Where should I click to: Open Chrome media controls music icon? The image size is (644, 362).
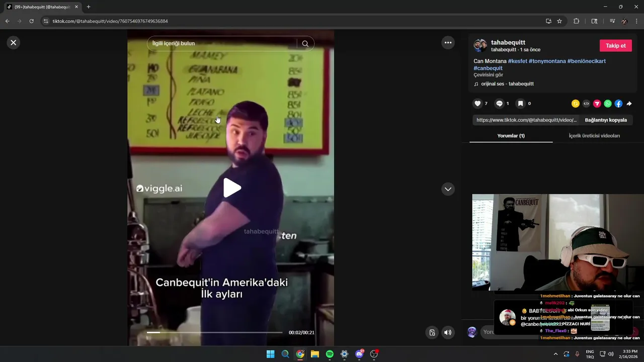(x=612, y=21)
